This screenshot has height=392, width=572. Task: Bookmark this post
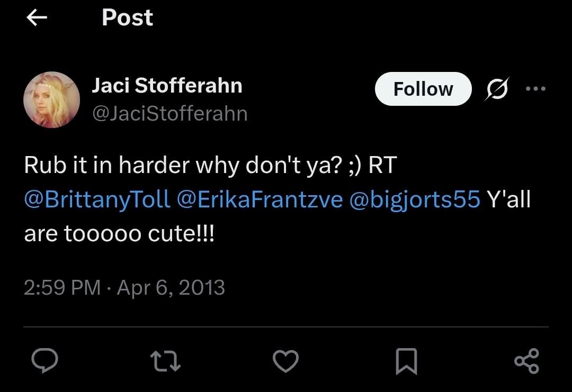[406, 361]
